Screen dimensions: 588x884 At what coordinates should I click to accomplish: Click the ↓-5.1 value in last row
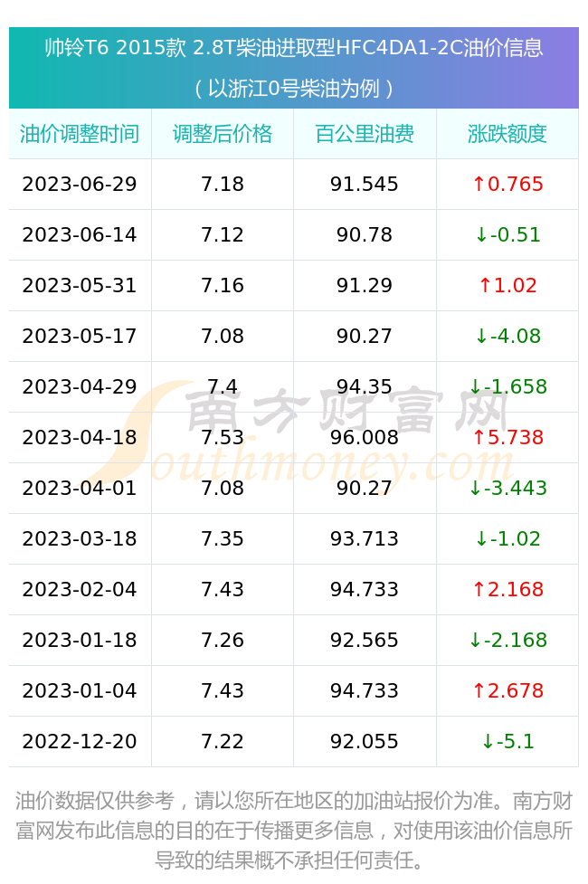pyautogui.click(x=507, y=741)
